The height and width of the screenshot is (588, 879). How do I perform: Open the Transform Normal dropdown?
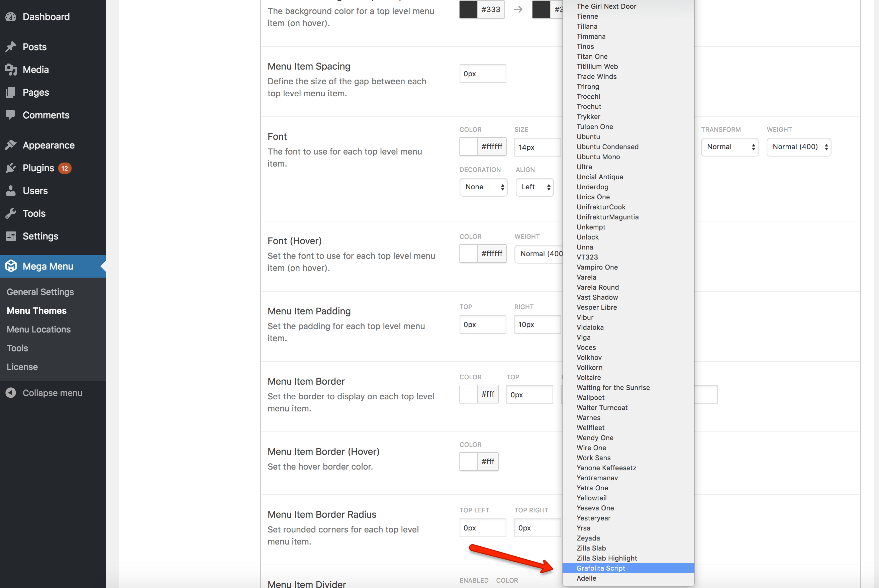(729, 147)
